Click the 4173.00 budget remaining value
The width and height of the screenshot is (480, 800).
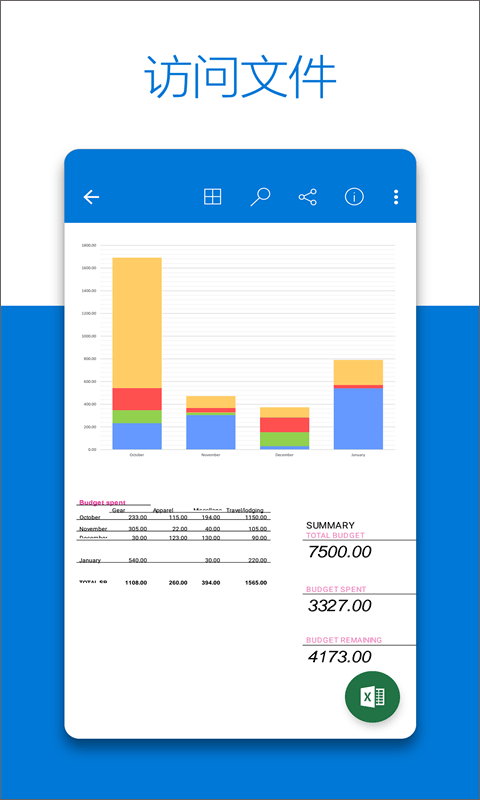tap(340, 657)
